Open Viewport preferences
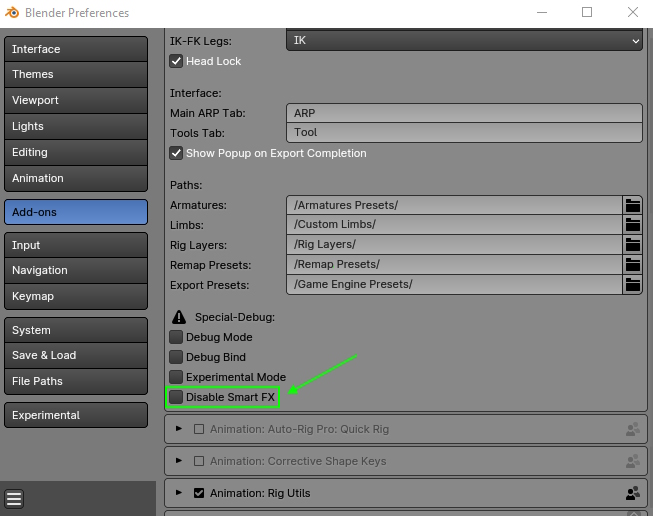Image resolution: width=653 pixels, height=516 pixels. 76,100
